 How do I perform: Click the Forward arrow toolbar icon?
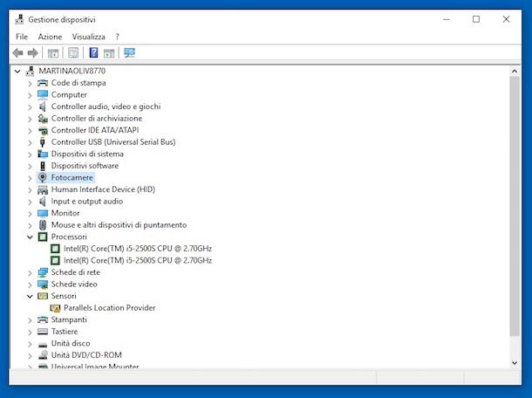point(32,52)
